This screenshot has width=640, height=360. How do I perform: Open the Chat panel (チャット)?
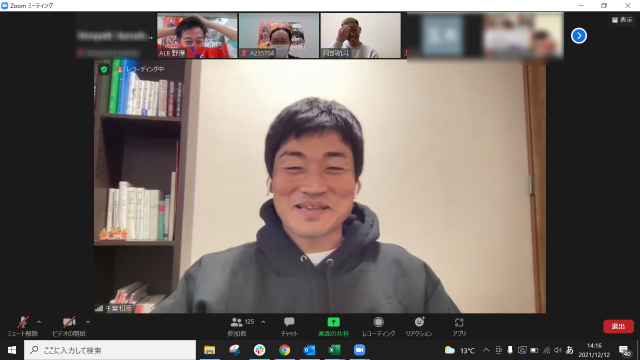[x=289, y=326]
